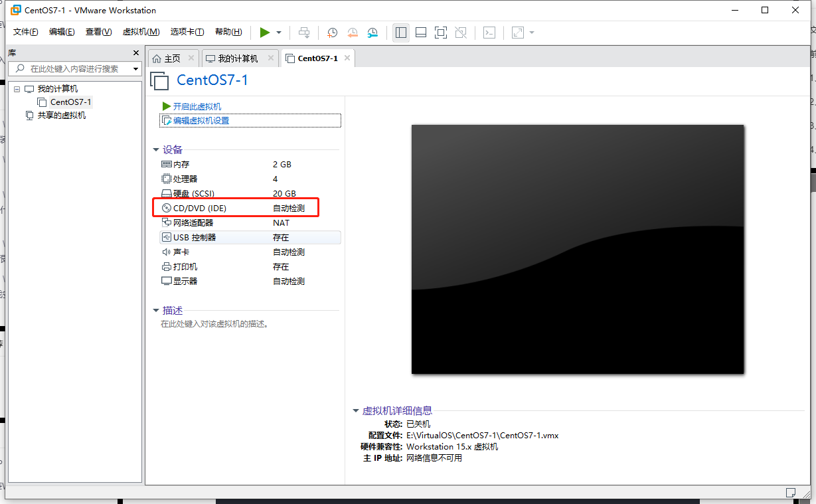This screenshot has width=816, height=504.
Task: Open the snapshot manager wrench icon
Action: click(372, 32)
